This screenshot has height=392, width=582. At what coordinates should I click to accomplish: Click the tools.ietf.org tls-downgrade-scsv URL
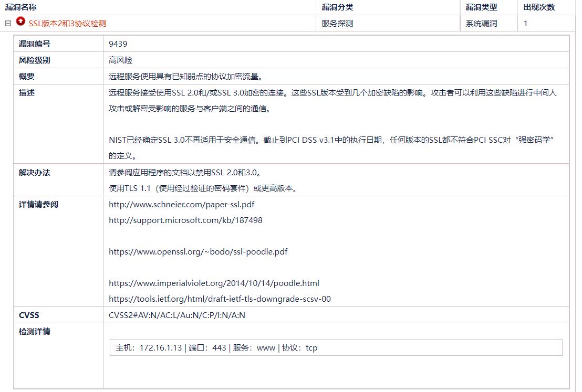click(220, 299)
